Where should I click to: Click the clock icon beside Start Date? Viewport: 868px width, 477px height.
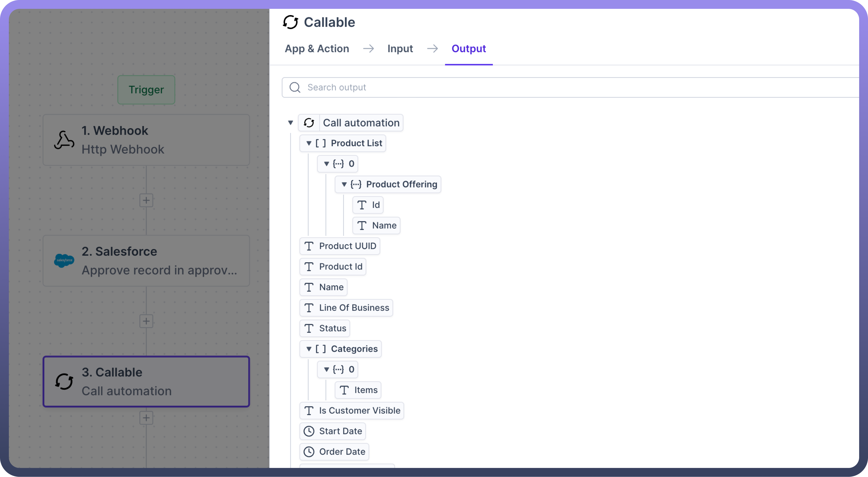coord(309,431)
